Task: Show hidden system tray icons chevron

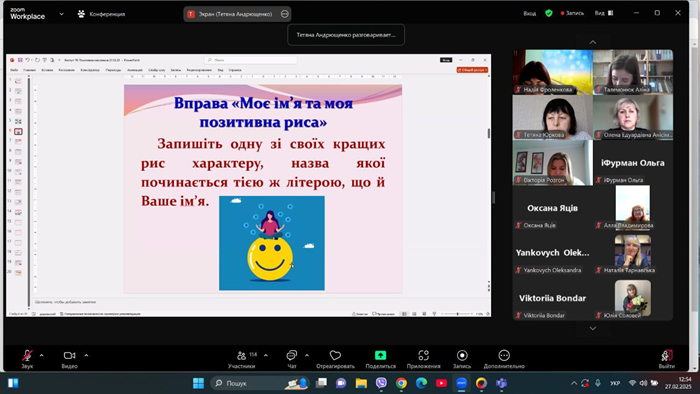Action: click(574, 383)
